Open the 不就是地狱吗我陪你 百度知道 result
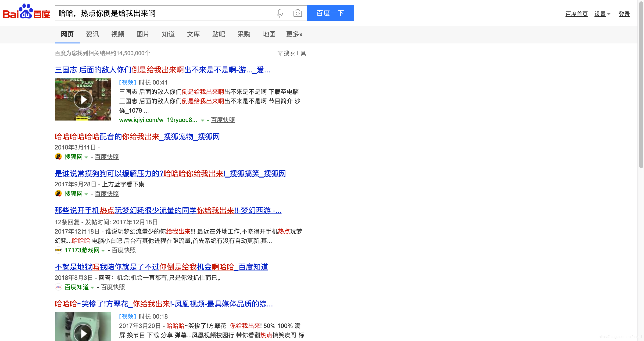Viewport: 644px width, 341px height. [x=161, y=267]
